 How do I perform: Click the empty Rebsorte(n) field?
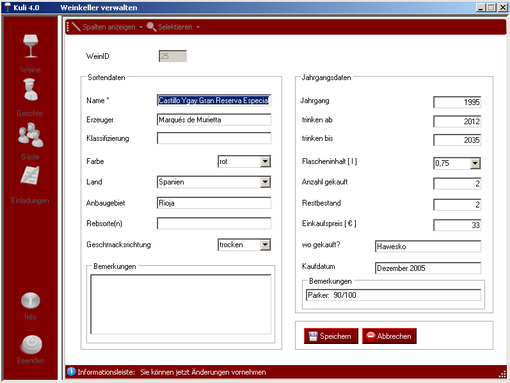[214, 223]
